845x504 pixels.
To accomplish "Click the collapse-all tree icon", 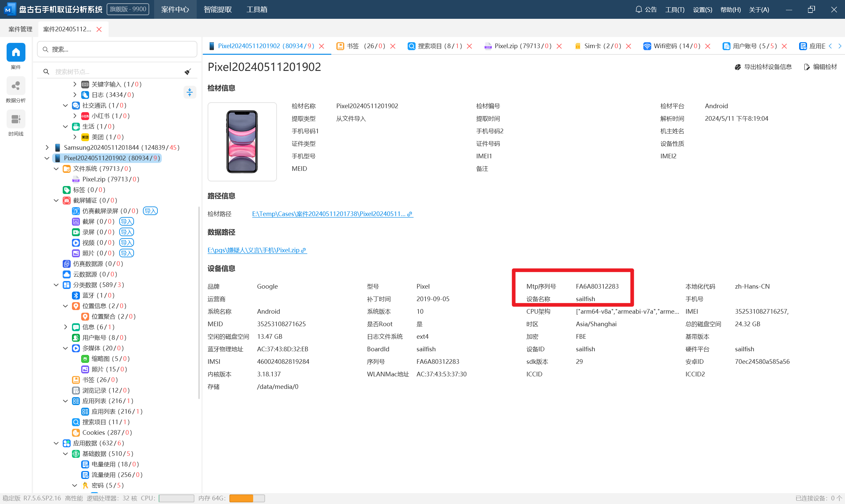I will [x=189, y=92].
